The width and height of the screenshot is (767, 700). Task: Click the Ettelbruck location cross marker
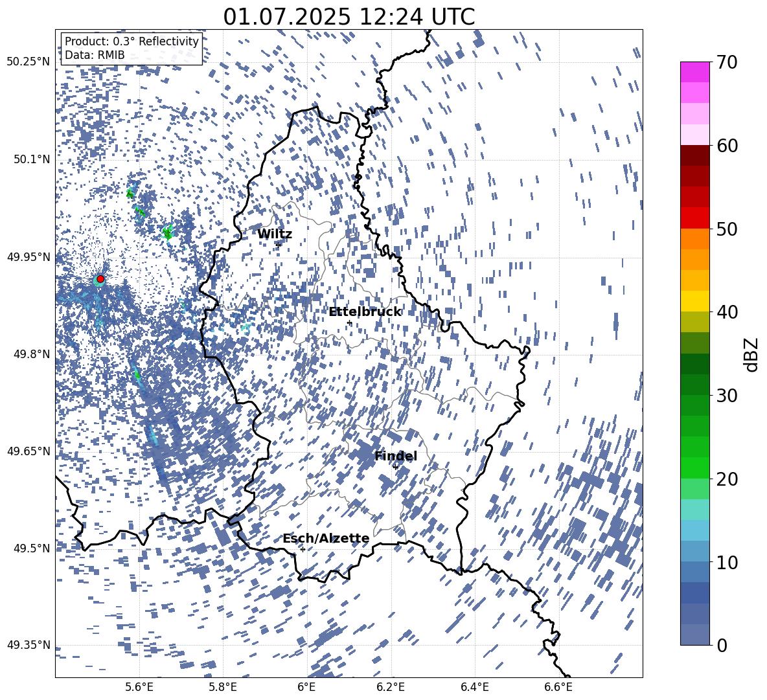pos(349,322)
